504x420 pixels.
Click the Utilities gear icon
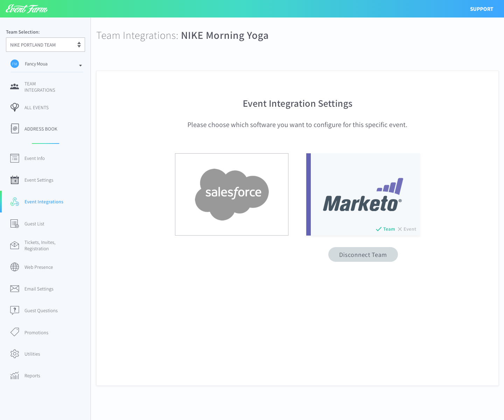tap(15, 354)
